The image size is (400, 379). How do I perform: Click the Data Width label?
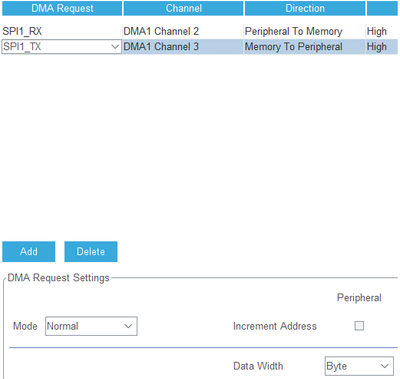click(258, 366)
